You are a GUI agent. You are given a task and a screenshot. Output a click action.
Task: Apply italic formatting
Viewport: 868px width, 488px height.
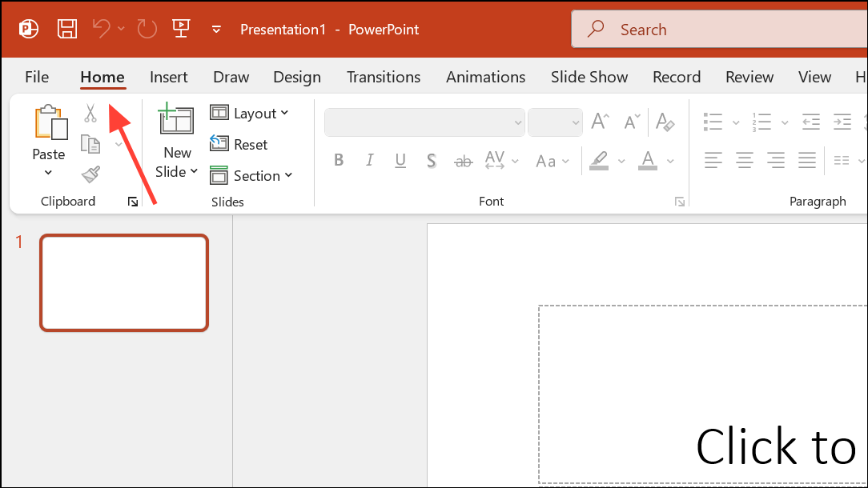[369, 160]
